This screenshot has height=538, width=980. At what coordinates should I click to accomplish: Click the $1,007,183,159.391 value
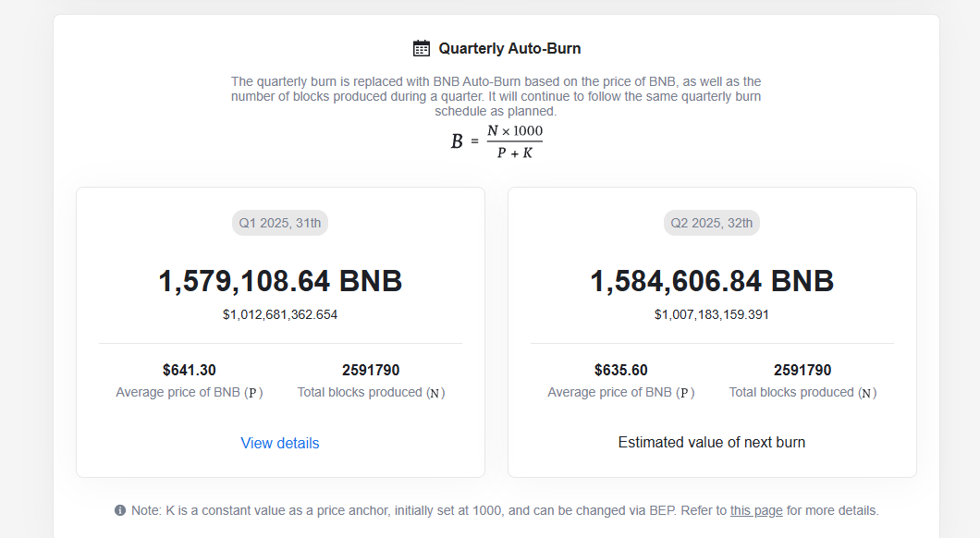pyautogui.click(x=712, y=314)
